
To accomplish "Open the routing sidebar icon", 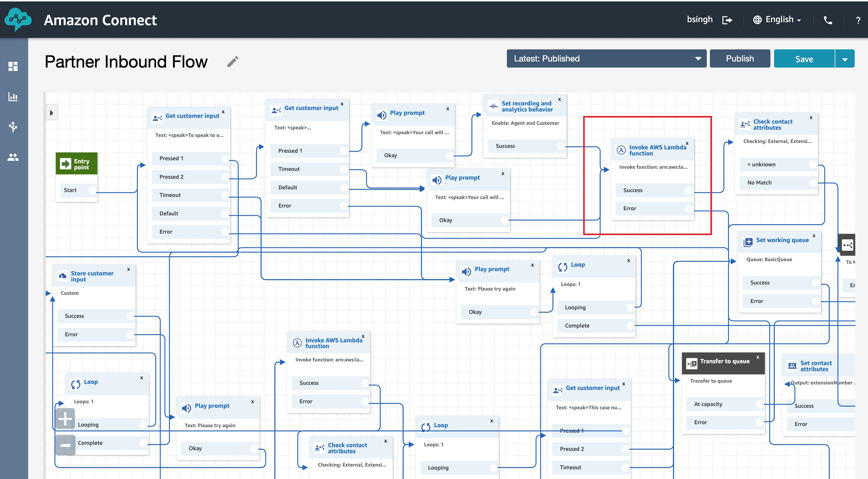I will (x=13, y=127).
